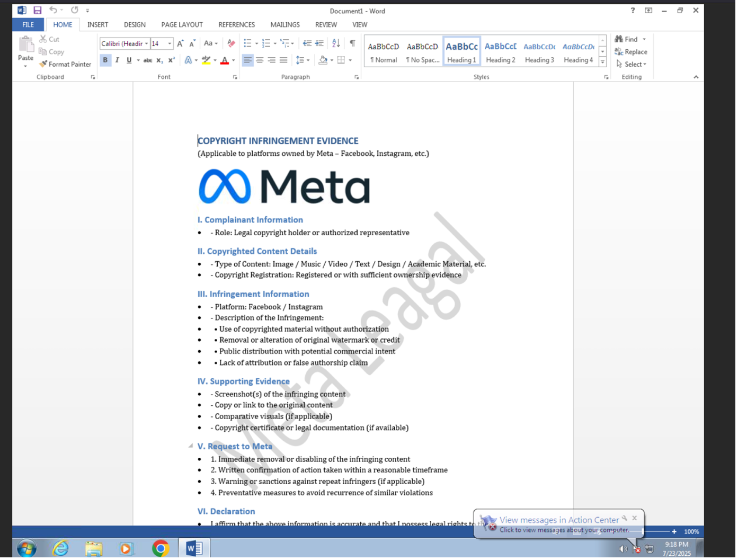Open Paragraph dialog launcher
The width and height of the screenshot is (738, 560).
point(358,77)
